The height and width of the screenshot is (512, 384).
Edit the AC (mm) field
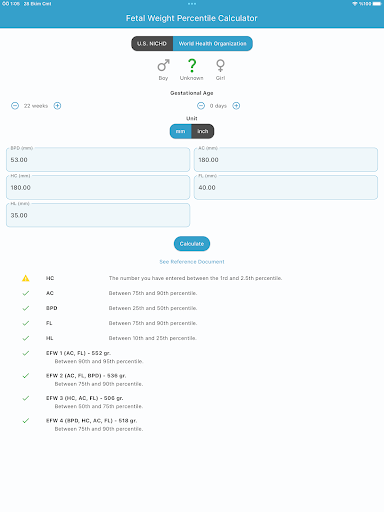click(286, 160)
